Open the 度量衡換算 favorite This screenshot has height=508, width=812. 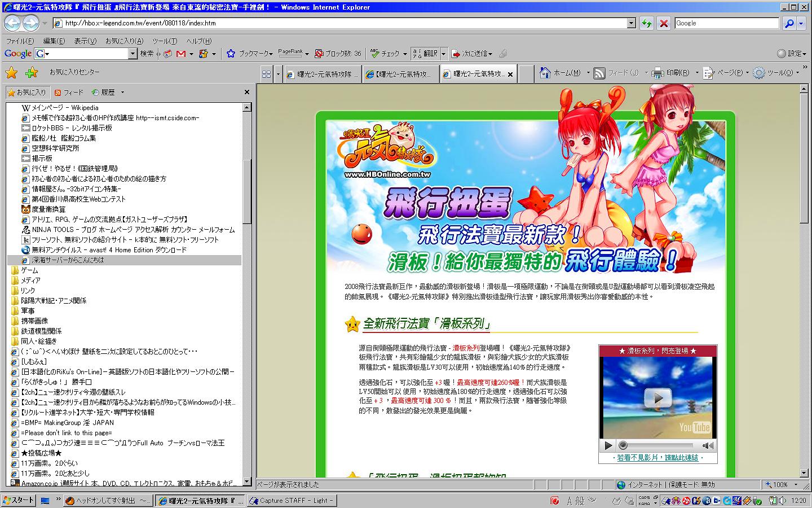point(43,209)
